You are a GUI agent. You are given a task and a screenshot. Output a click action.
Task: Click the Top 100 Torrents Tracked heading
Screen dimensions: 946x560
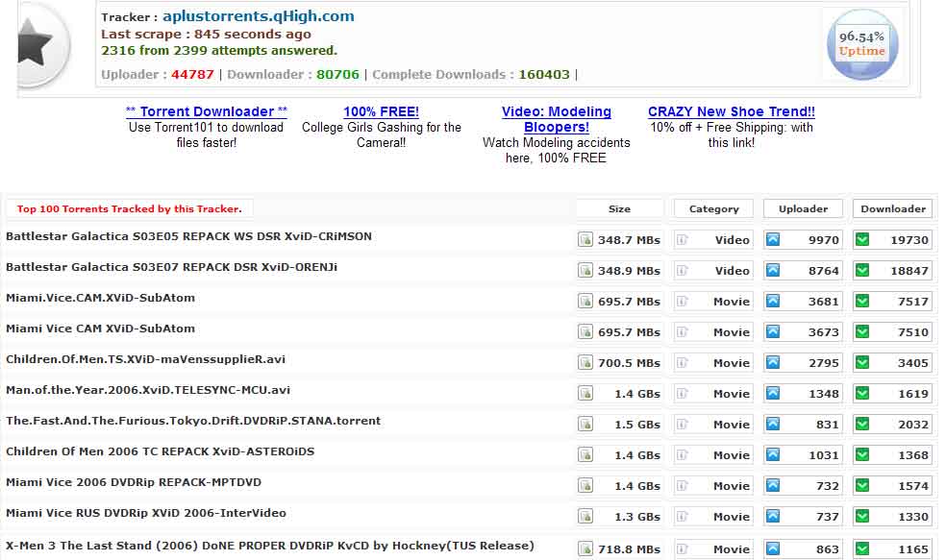[129, 208]
